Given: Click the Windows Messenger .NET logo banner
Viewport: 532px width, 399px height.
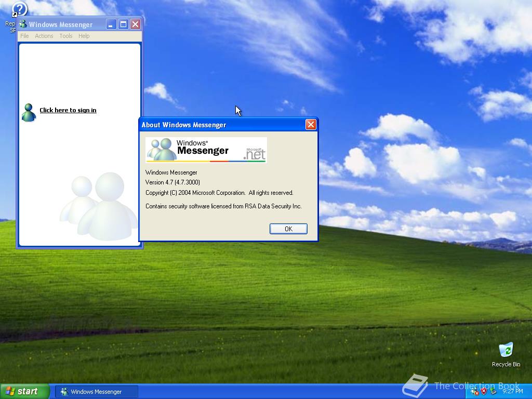Looking at the screenshot, I should coord(206,150).
